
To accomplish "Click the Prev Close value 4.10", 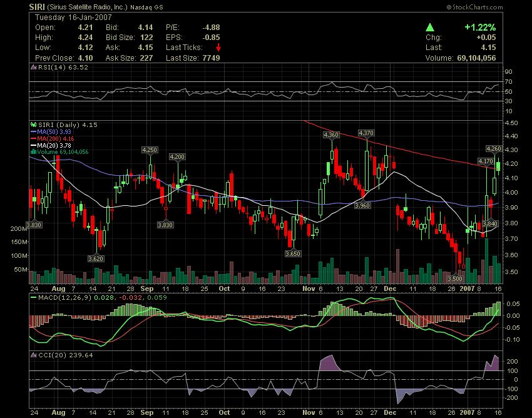I will pos(85,58).
